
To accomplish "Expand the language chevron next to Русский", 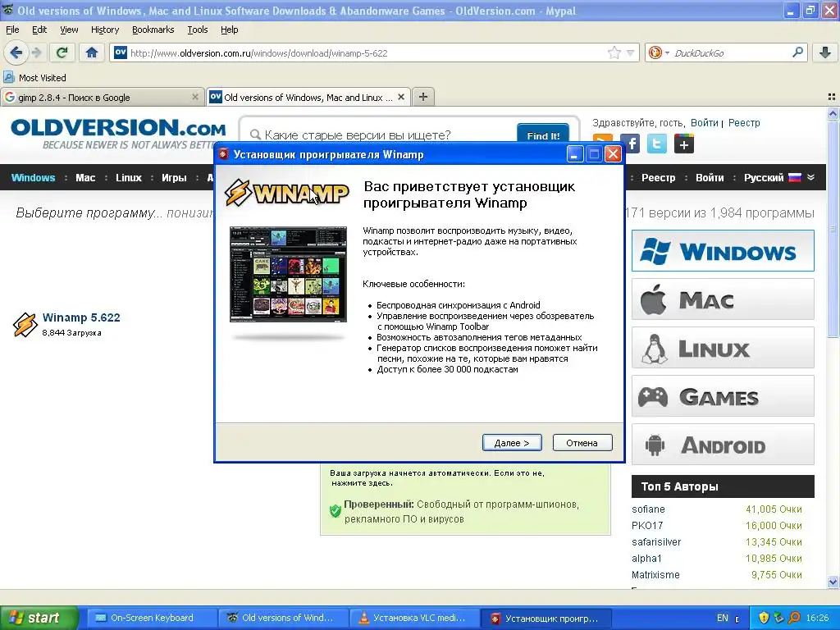I will pyautogui.click(x=811, y=177).
